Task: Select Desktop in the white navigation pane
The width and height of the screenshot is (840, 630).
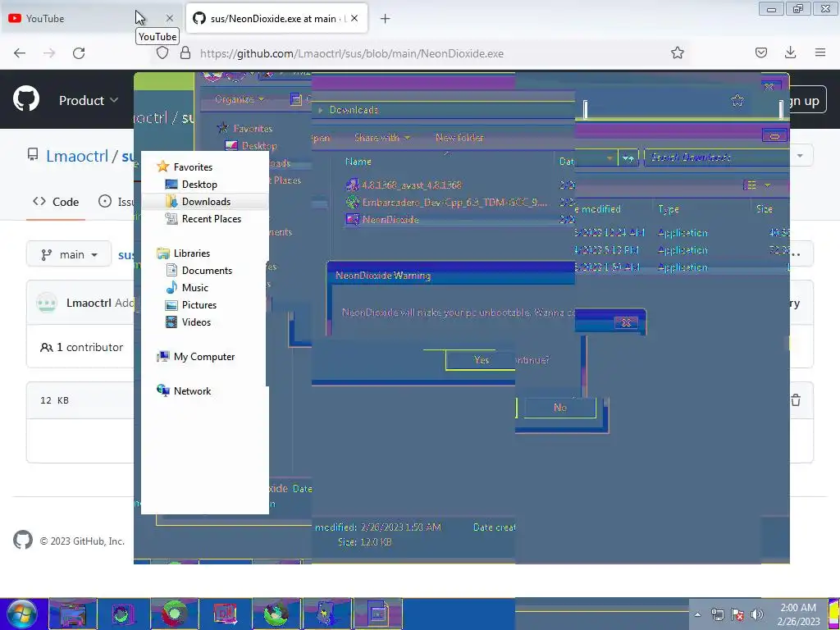Action: [191, 185]
